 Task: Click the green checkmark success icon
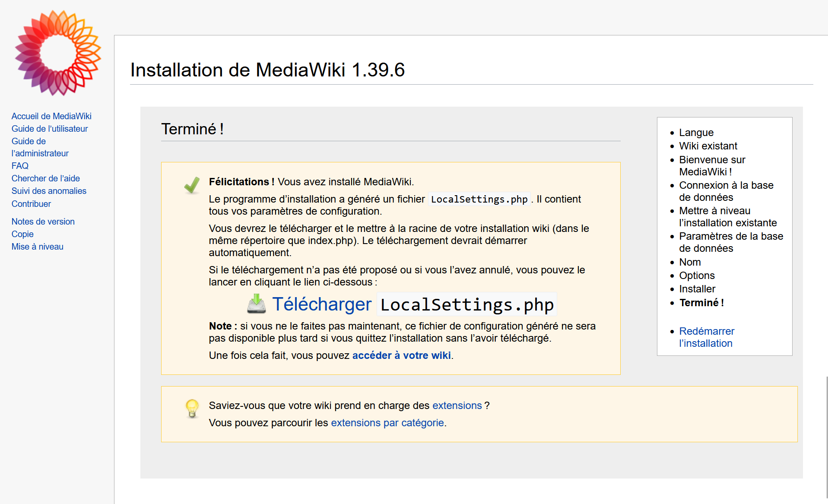pyautogui.click(x=192, y=185)
